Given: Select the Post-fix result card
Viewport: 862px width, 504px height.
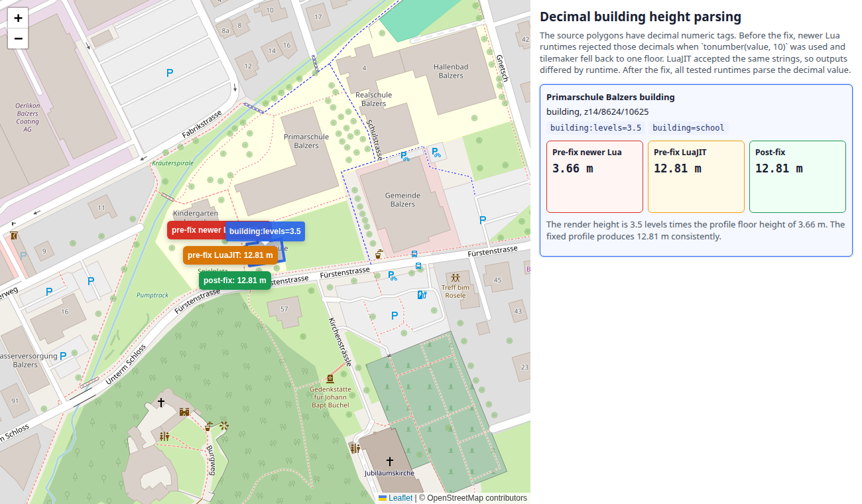Looking at the screenshot, I should pyautogui.click(x=798, y=176).
